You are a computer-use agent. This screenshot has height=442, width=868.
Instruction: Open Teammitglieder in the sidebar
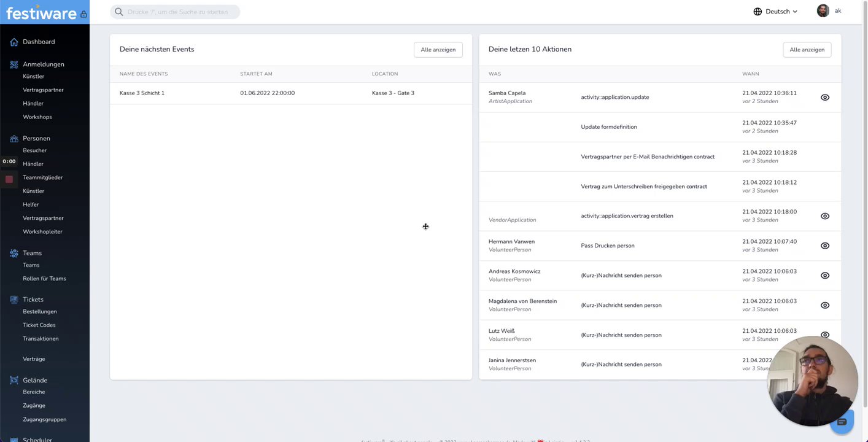point(43,177)
